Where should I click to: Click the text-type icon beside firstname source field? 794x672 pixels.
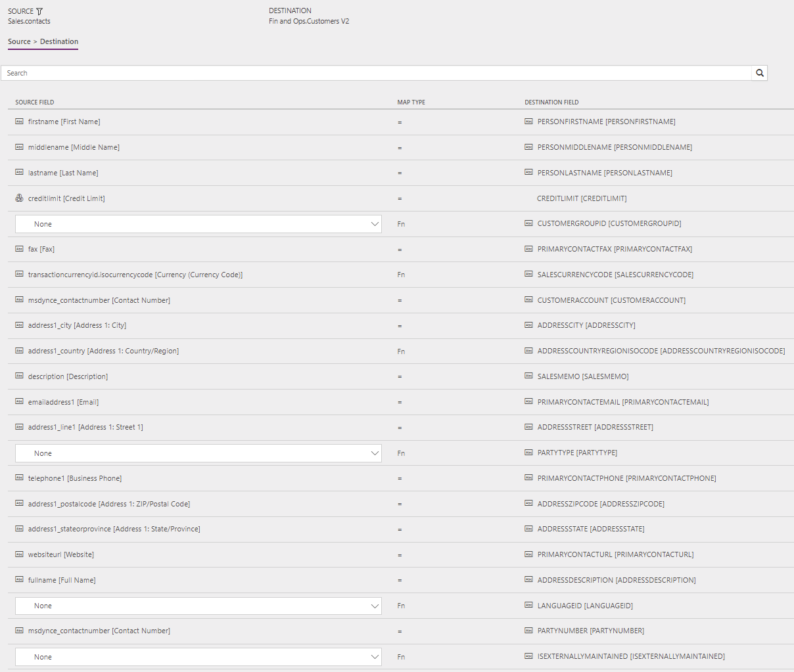[20, 122]
